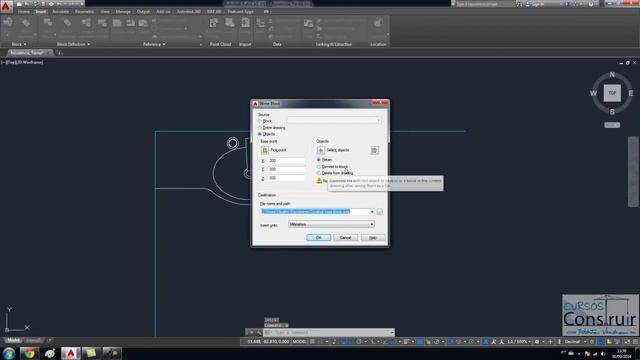The image size is (640, 360).
Task: Expand the Block panel ribbon flyout
Action: [x=19, y=44]
